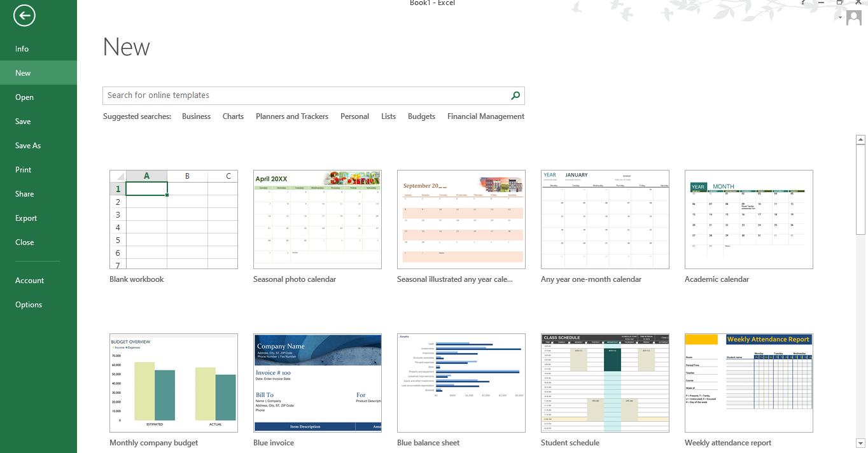Select Financial Management suggested search
Screen dimensions: 868x453
click(x=486, y=116)
